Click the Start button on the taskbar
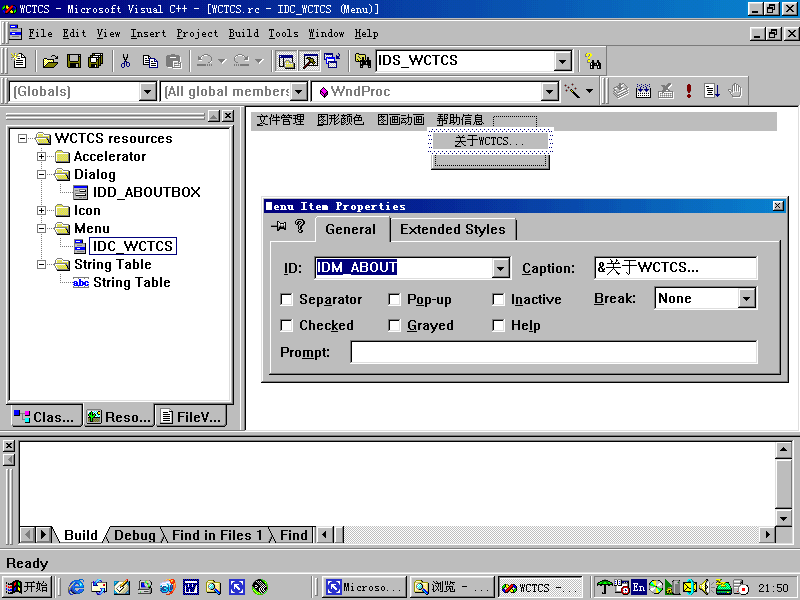800x600 pixels. [x=27, y=587]
